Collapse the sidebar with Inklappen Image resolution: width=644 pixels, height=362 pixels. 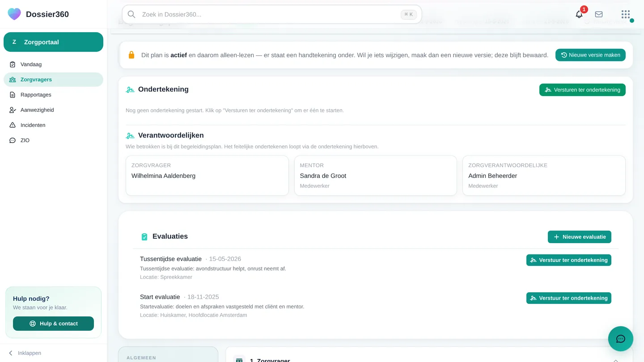pos(25,353)
